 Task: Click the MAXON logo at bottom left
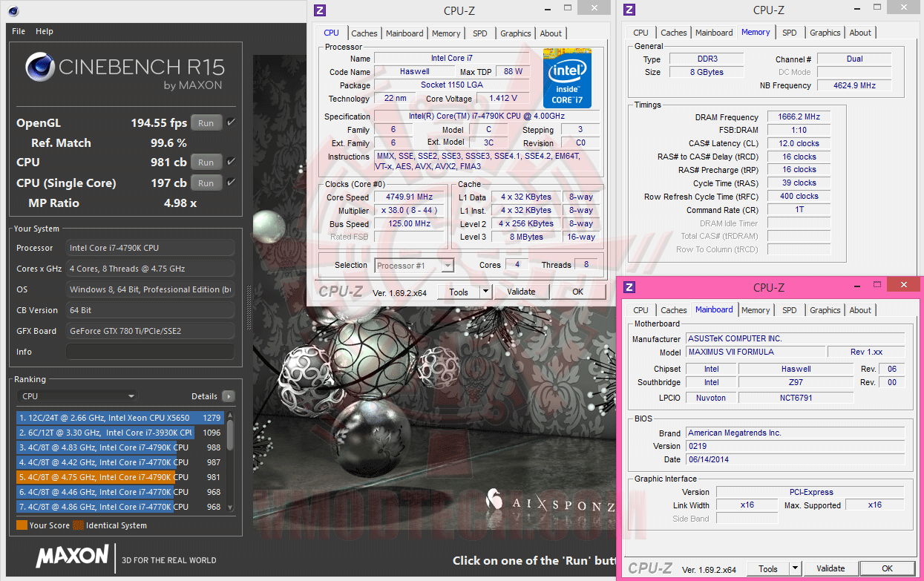click(x=73, y=556)
